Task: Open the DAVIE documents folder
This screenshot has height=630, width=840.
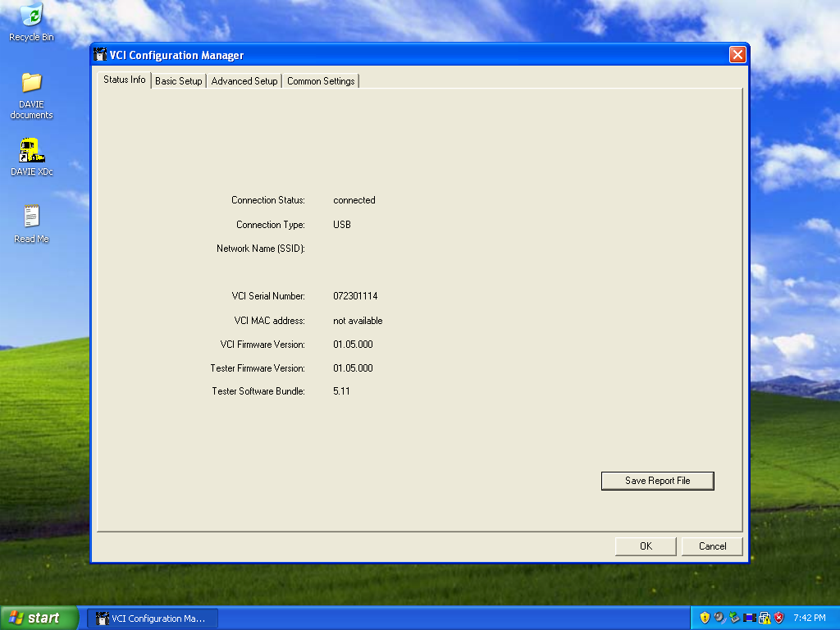Action: pyautogui.click(x=31, y=83)
